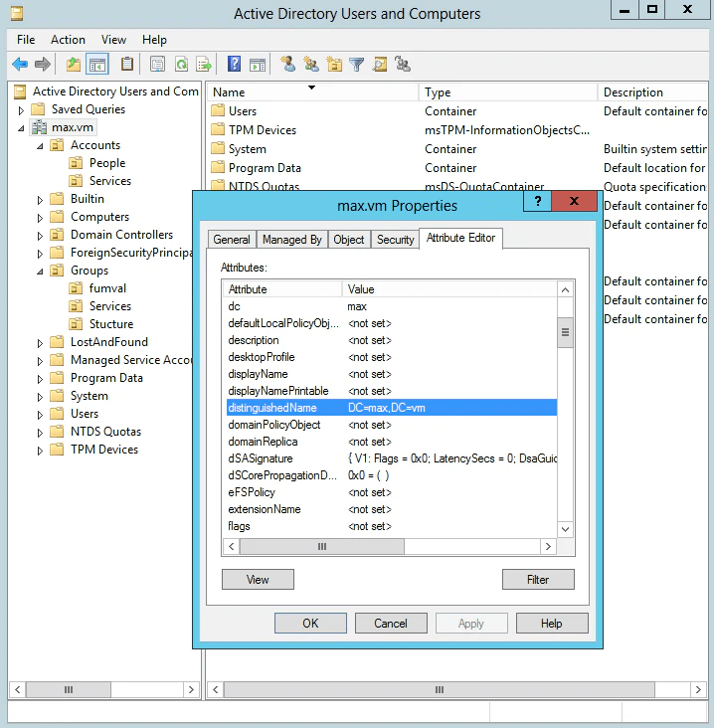Screen dimensions: 714x728
Task: Collapse the max.vm domain node
Action: tap(21, 128)
